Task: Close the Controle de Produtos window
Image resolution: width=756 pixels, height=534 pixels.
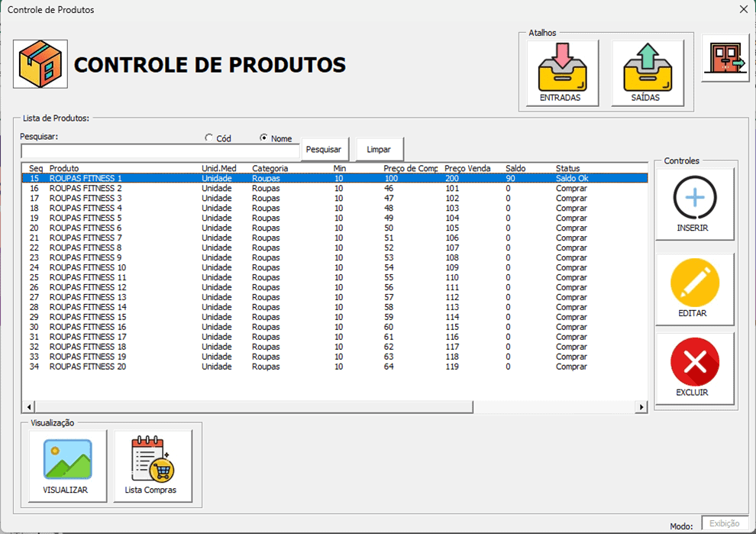Action: point(743,9)
